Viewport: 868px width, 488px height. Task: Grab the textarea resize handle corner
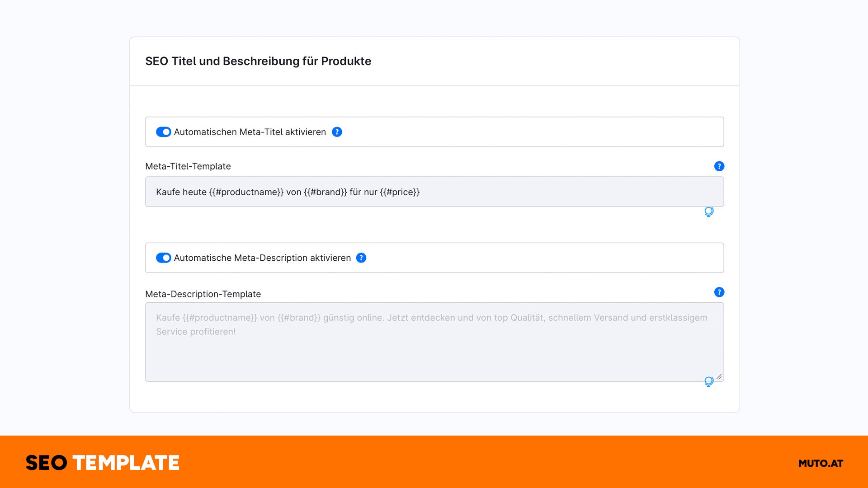(719, 376)
